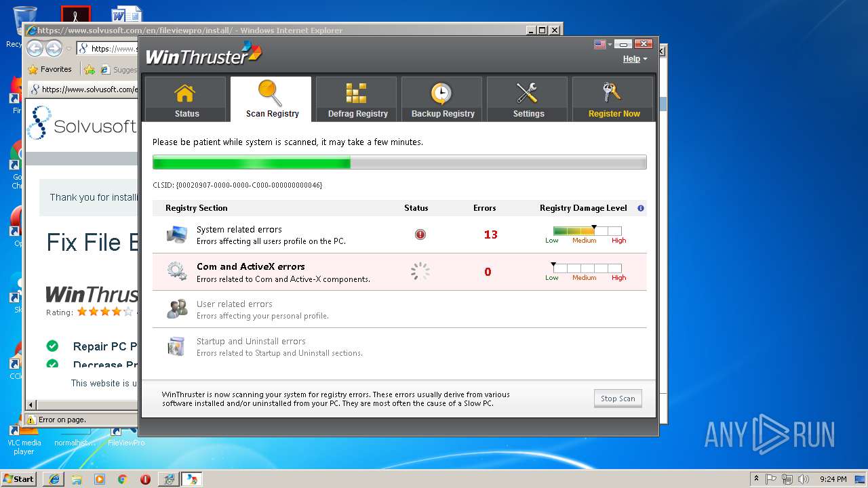Click the 9:24 PM clock

click(x=833, y=479)
